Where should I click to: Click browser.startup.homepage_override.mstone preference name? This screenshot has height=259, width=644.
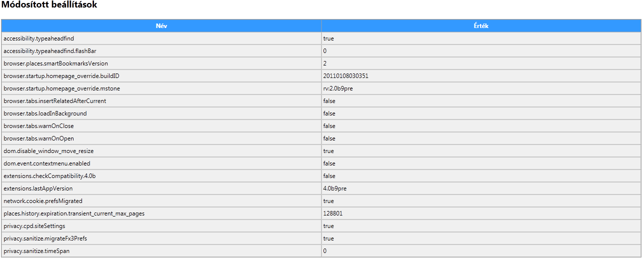pyautogui.click(x=61, y=88)
